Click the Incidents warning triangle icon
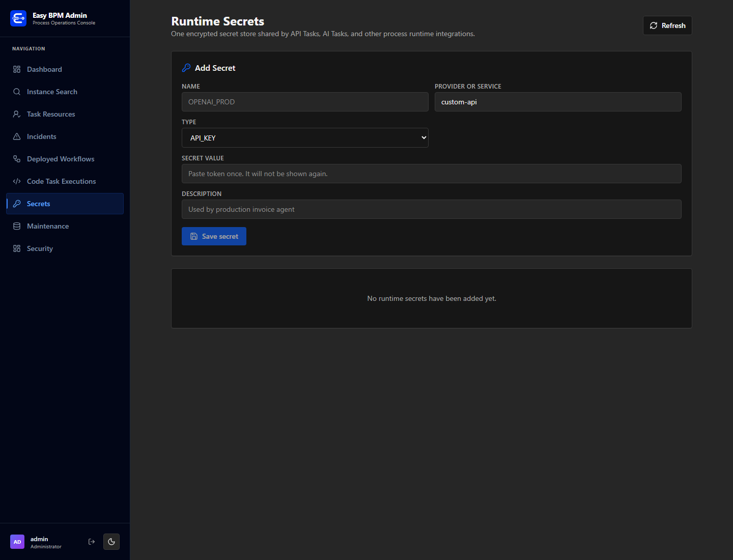 17,136
